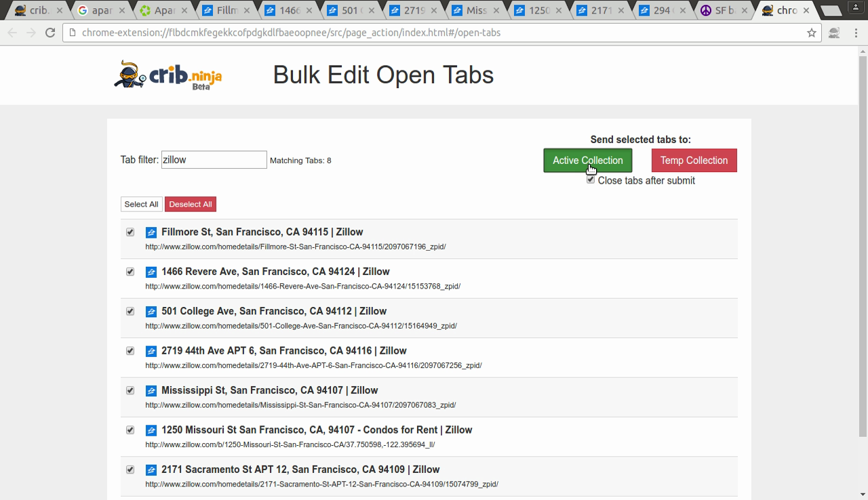The height and width of the screenshot is (500, 868).
Task: Reload the page with the browser refresh icon
Action: click(x=50, y=33)
